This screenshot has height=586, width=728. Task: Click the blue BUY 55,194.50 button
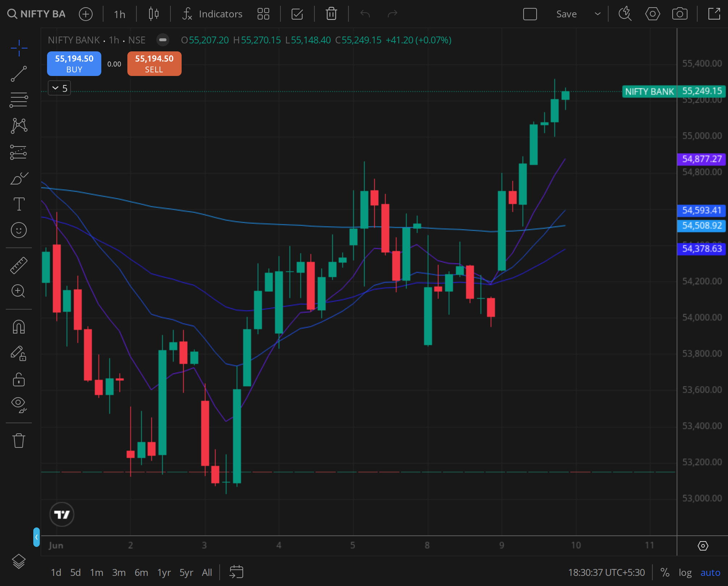point(74,64)
